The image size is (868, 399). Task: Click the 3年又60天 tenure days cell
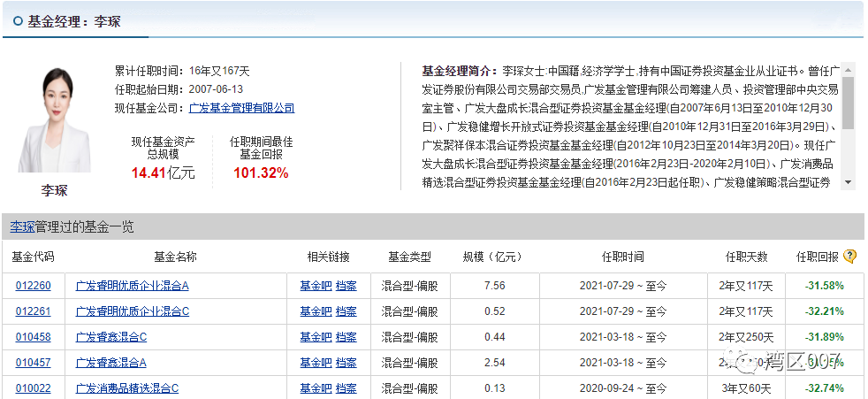(x=746, y=387)
